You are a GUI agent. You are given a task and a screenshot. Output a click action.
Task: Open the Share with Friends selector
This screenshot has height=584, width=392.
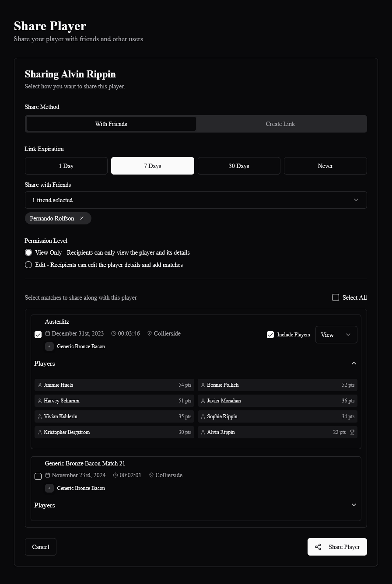click(196, 200)
